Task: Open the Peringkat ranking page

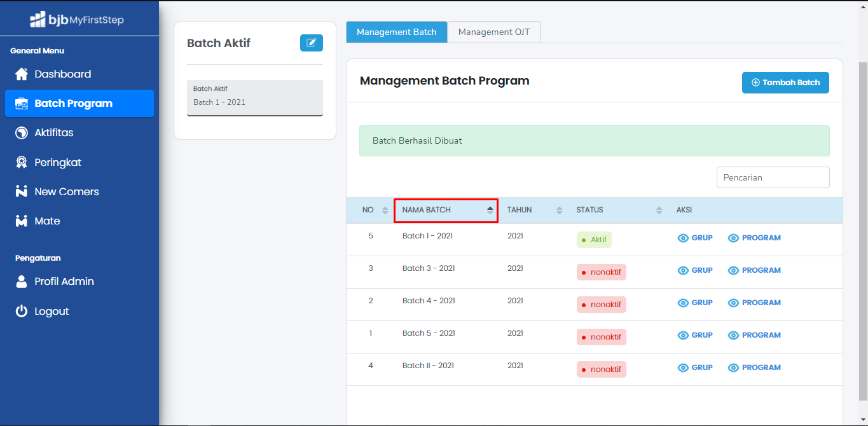Action: click(58, 163)
